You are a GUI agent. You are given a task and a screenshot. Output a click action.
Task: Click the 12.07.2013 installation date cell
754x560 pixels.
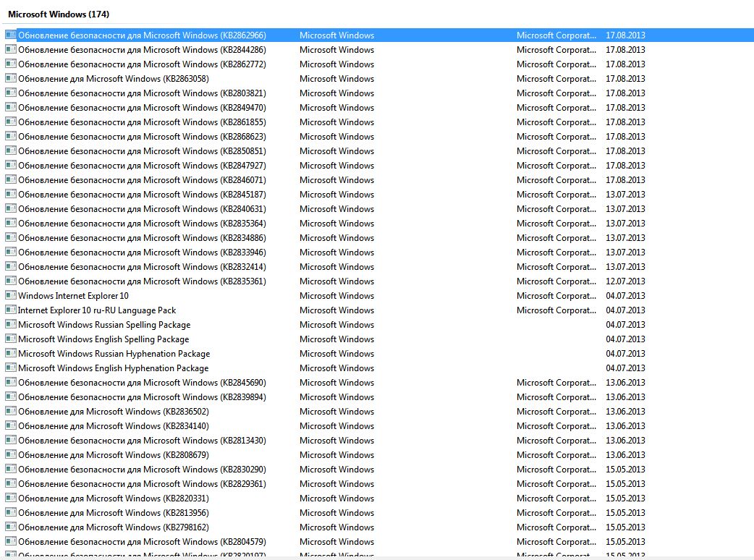pos(624,281)
